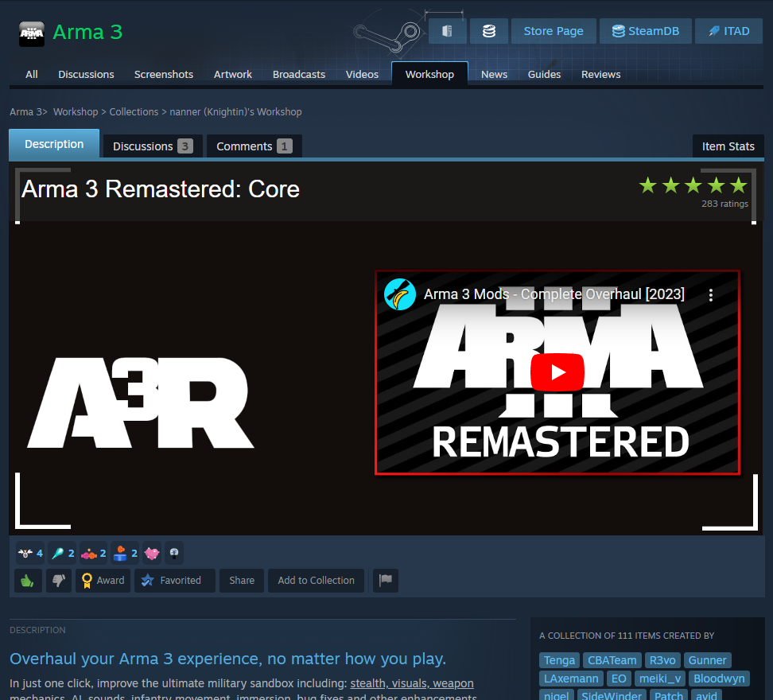This screenshot has width=773, height=700.
Task: Click the pink-orange candy award reaction
Action: tap(94, 553)
